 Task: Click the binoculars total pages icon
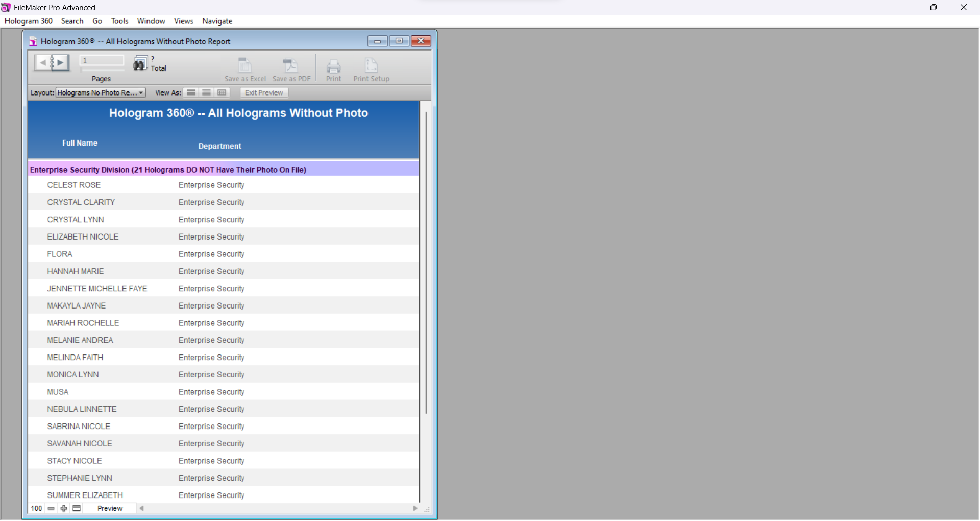[140, 63]
